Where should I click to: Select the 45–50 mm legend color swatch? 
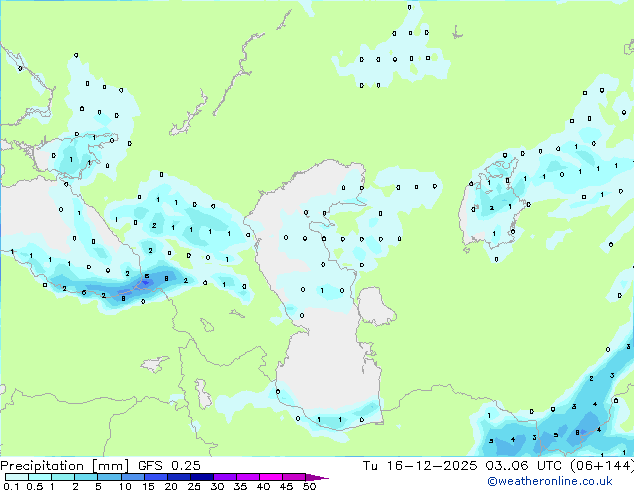pyautogui.click(x=294, y=477)
